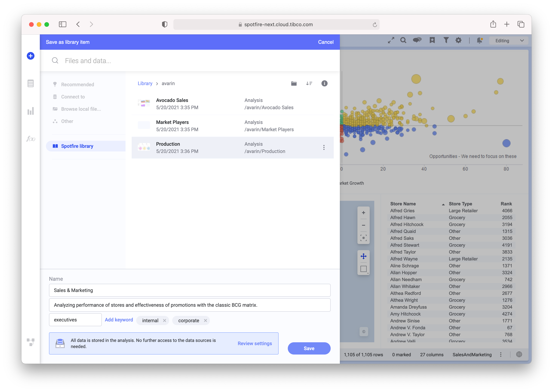The image size is (553, 392).
Task: Open Review settings for data storage
Action: pyautogui.click(x=254, y=343)
